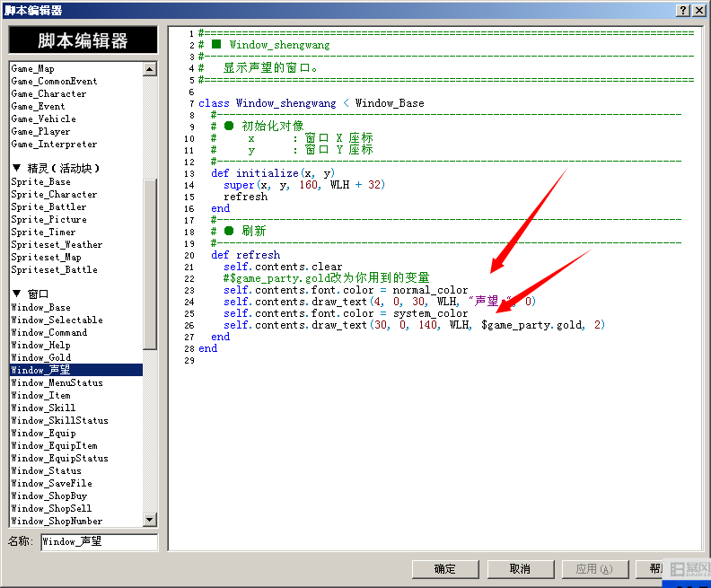711x588 pixels.
Task: Select Window_Gold script
Action: [40, 357]
